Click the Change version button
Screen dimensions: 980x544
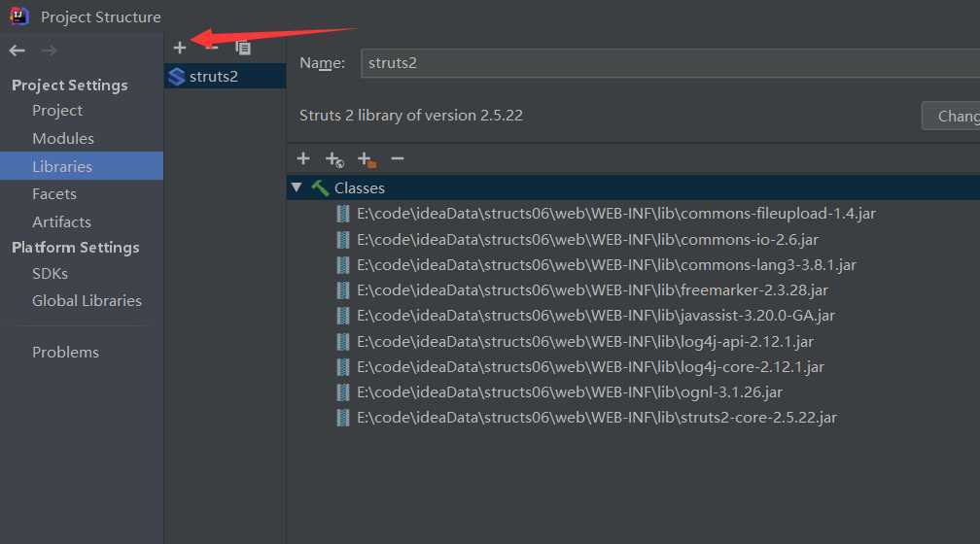(951, 117)
